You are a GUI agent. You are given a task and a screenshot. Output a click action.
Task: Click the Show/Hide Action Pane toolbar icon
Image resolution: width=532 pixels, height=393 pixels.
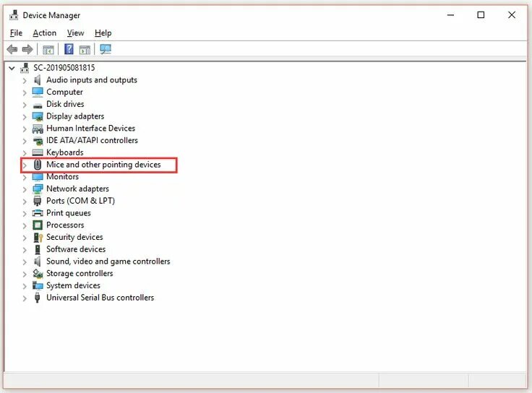click(85, 50)
